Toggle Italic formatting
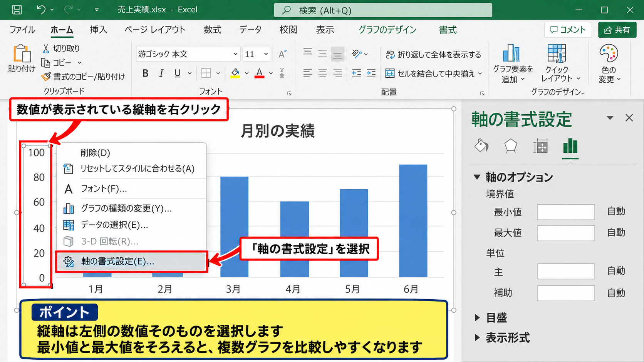Image resolution: width=644 pixels, height=362 pixels. click(161, 73)
